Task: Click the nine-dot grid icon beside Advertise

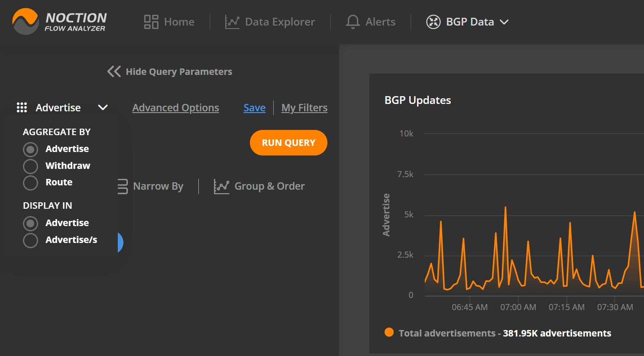Action: tap(22, 107)
